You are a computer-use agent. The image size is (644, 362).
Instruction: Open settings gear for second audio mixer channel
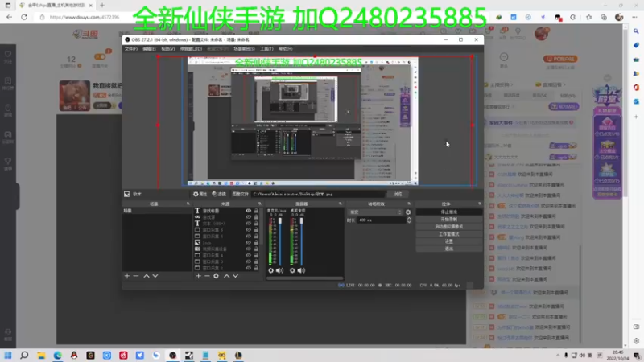[292, 270]
